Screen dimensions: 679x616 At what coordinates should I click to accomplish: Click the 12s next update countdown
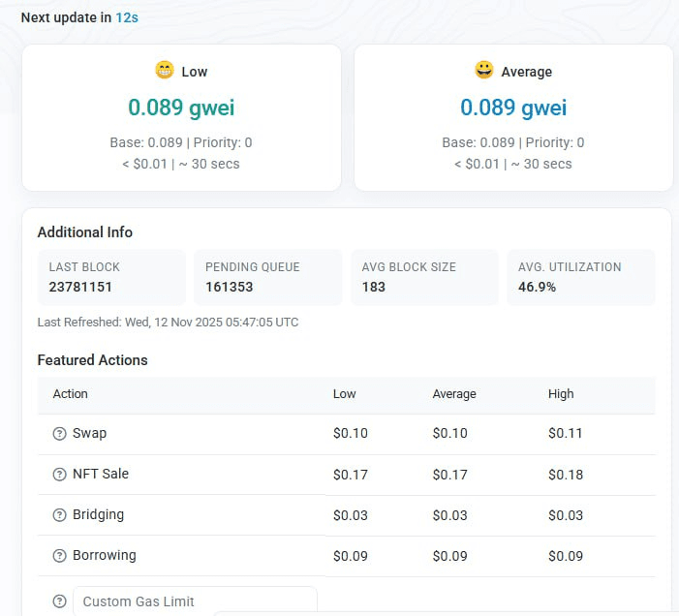(x=127, y=17)
